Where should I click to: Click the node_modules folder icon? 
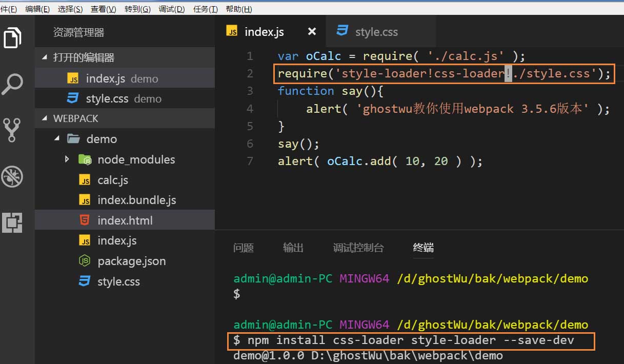(85, 159)
